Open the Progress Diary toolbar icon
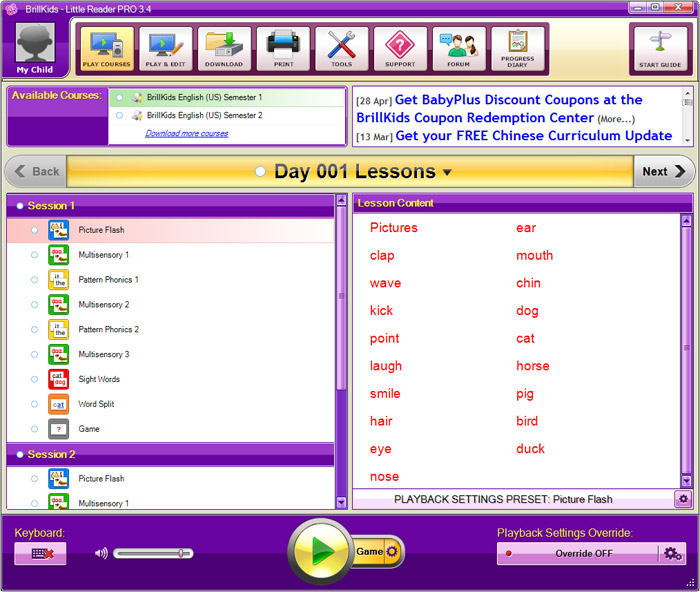 [x=517, y=49]
